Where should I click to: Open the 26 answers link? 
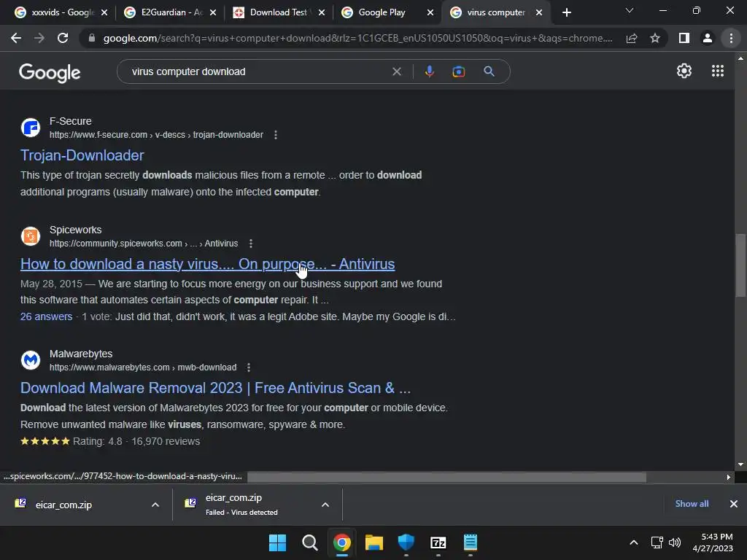pos(46,316)
